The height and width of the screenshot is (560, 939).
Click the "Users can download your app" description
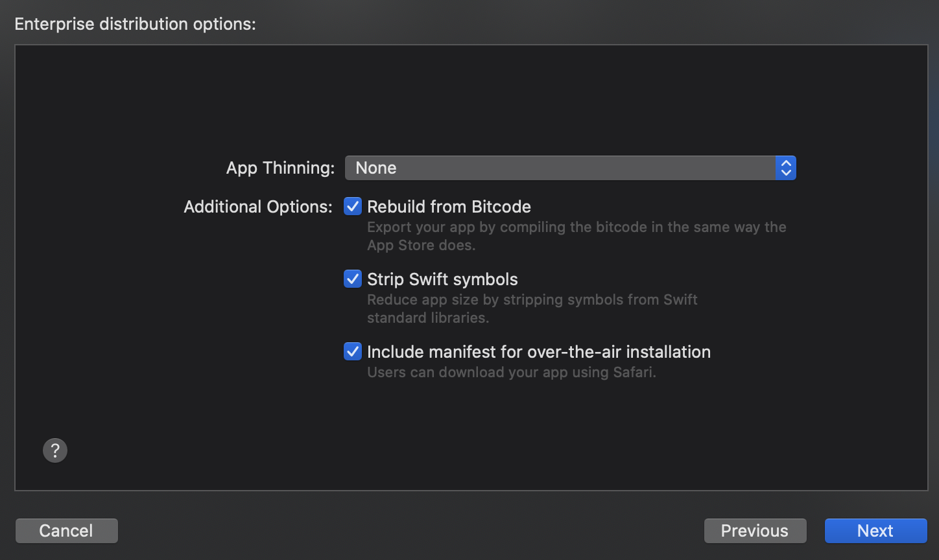coord(511,373)
